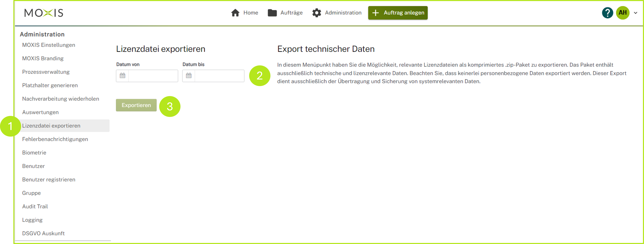Select Audit Trail in the sidebar
The image size is (644, 244).
(x=35, y=206)
